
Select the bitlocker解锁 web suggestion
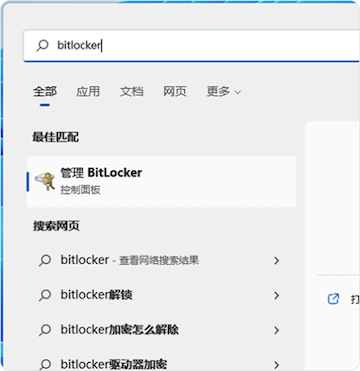point(161,295)
